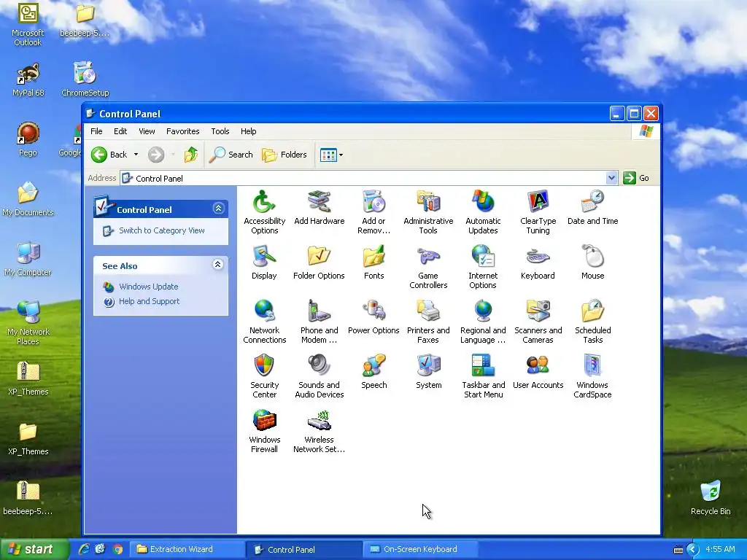This screenshot has width=747, height=560.
Task: Click the Go button
Action: (636, 178)
